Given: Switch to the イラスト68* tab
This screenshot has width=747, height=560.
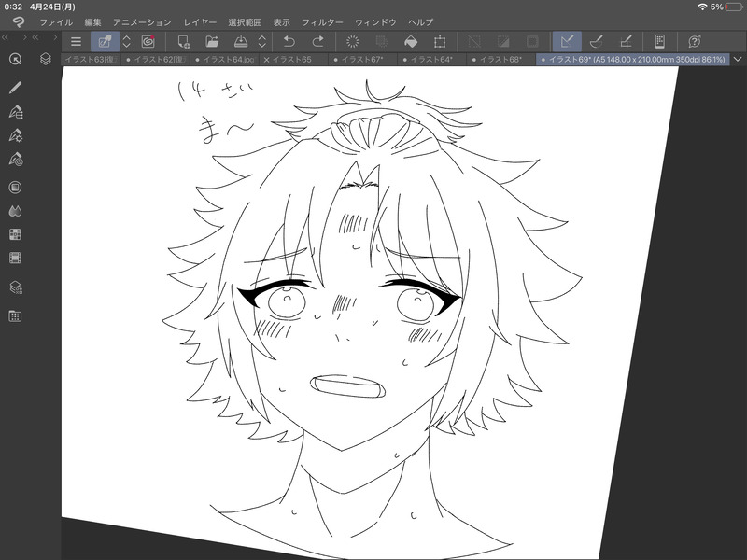Looking at the screenshot, I should coord(500,60).
